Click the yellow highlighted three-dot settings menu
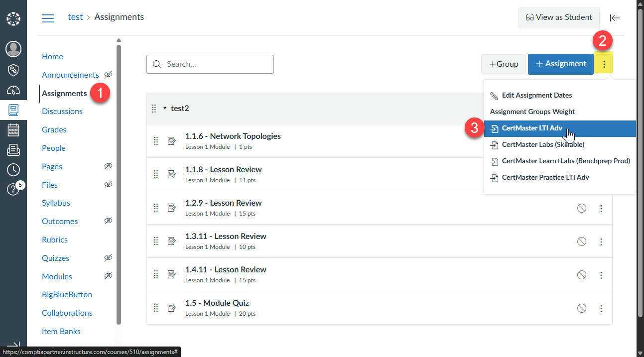This screenshot has height=357, width=644. click(x=604, y=64)
